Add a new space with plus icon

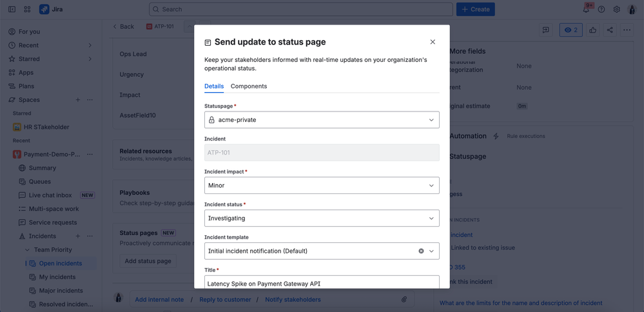(x=77, y=100)
